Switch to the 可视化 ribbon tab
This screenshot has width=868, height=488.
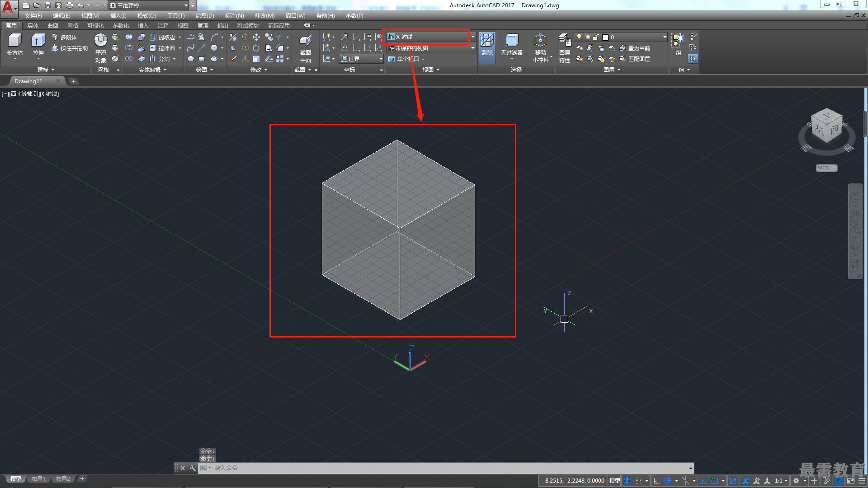coord(95,25)
